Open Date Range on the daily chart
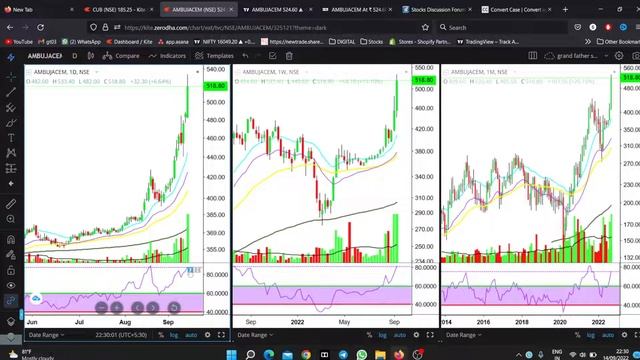Viewport: 640px width, 360px height. (46, 335)
